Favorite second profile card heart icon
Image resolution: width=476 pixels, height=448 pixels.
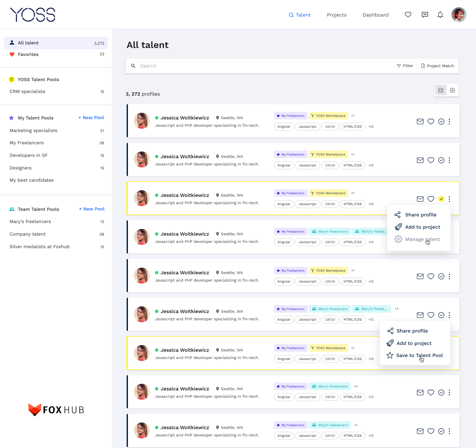coord(431,160)
